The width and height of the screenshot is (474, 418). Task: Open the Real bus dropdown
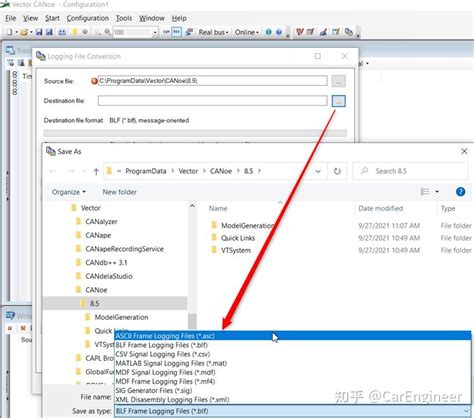(x=213, y=32)
